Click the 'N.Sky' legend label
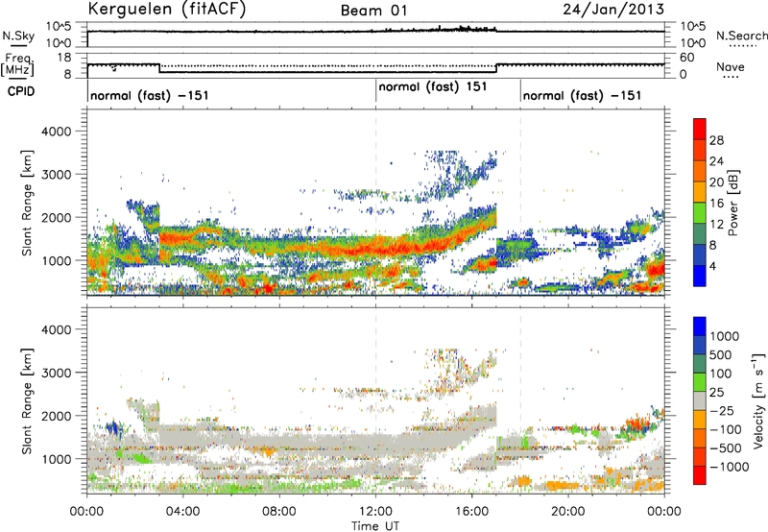The width and height of the screenshot is (768, 532). pos(18,36)
